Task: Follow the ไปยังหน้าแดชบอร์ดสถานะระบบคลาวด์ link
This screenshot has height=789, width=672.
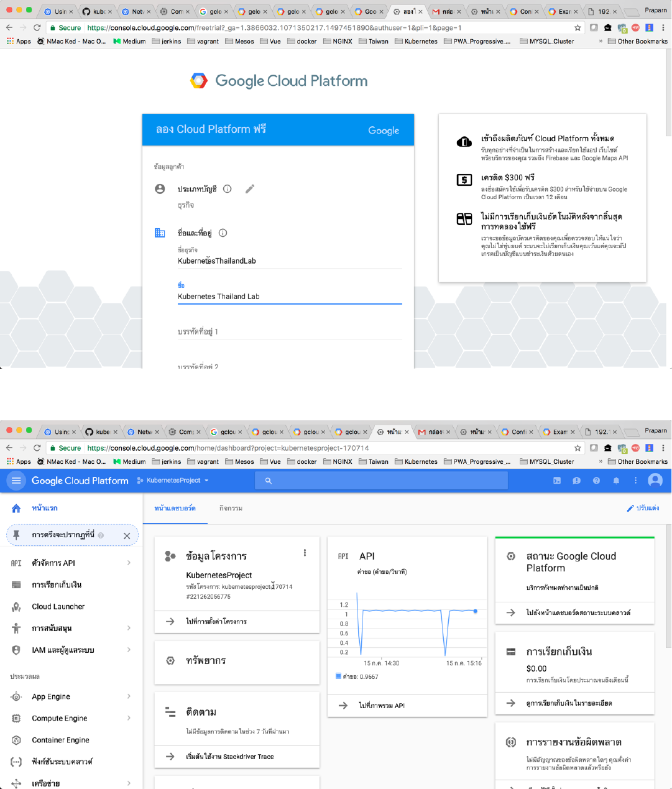Action: click(x=575, y=613)
